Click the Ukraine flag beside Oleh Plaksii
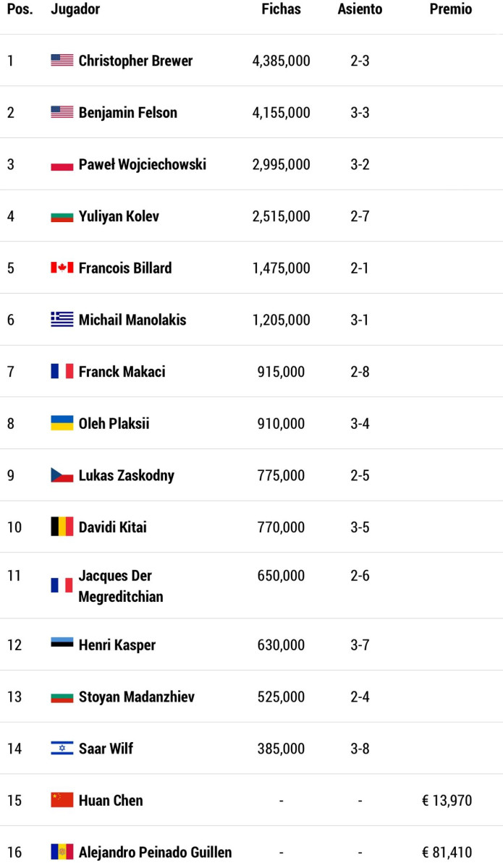This screenshot has width=503, height=868. 62,423
